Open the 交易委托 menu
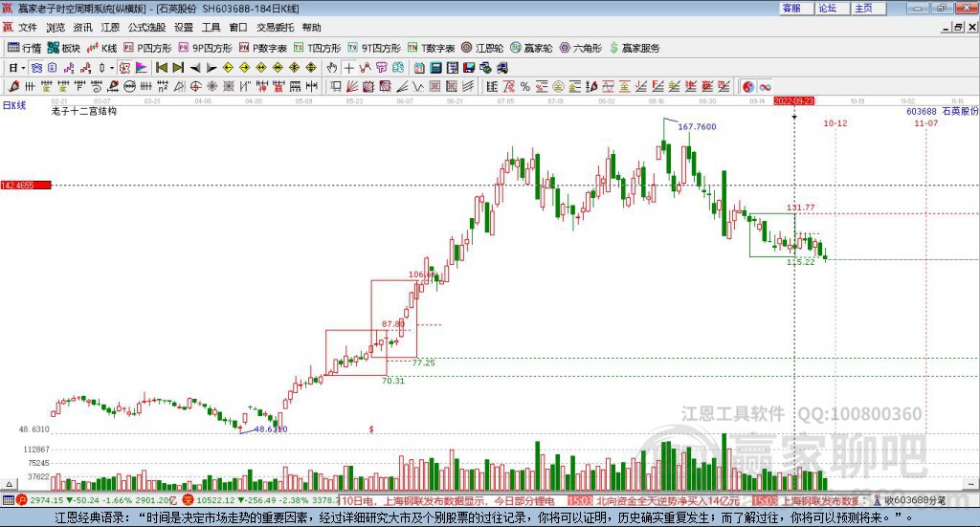Viewport: 980px width, 527px height. [x=275, y=28]
